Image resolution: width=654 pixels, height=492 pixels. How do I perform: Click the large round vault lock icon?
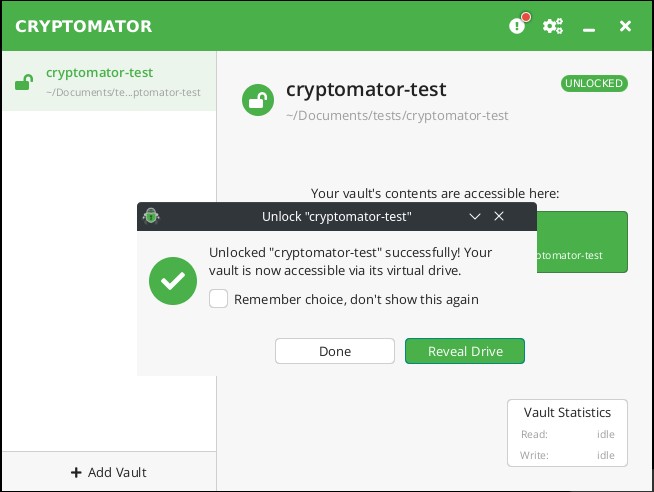coord(258,100)
